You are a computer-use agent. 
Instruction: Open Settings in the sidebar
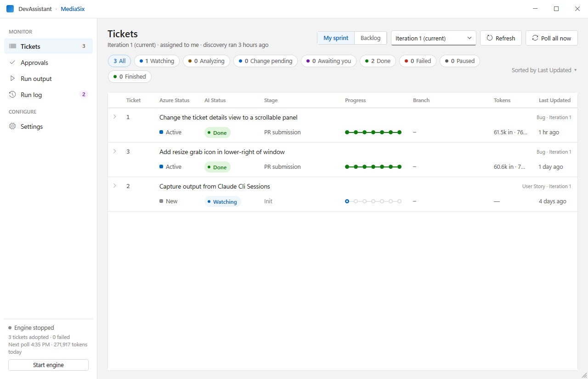[x=48, y=126]
